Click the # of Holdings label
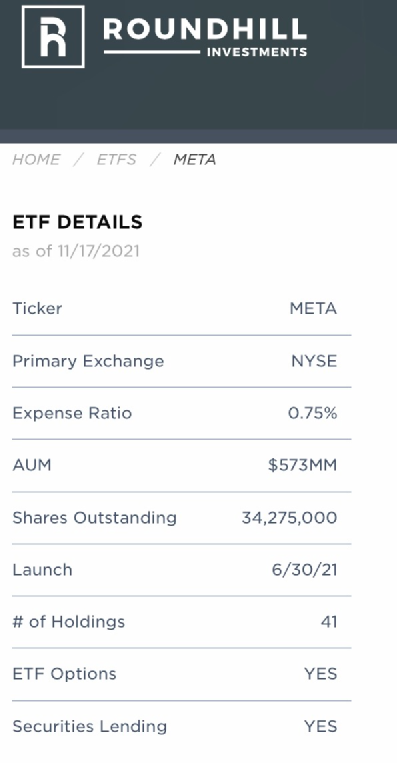Screen dimensions: 397x763 click(x=69, y=622)
